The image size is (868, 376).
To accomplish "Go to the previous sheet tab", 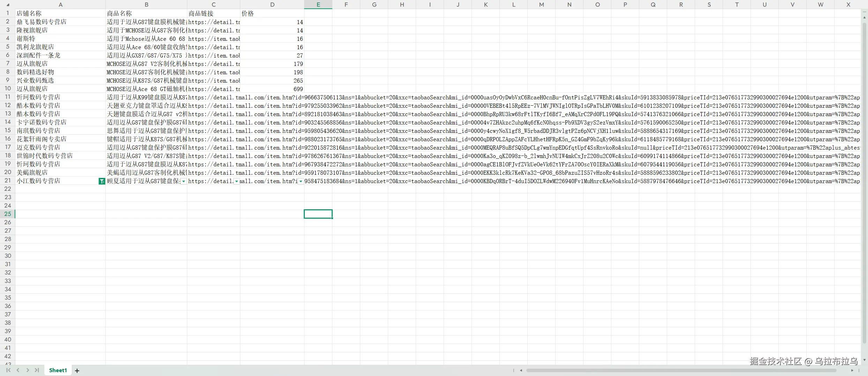I will point(18,370).
